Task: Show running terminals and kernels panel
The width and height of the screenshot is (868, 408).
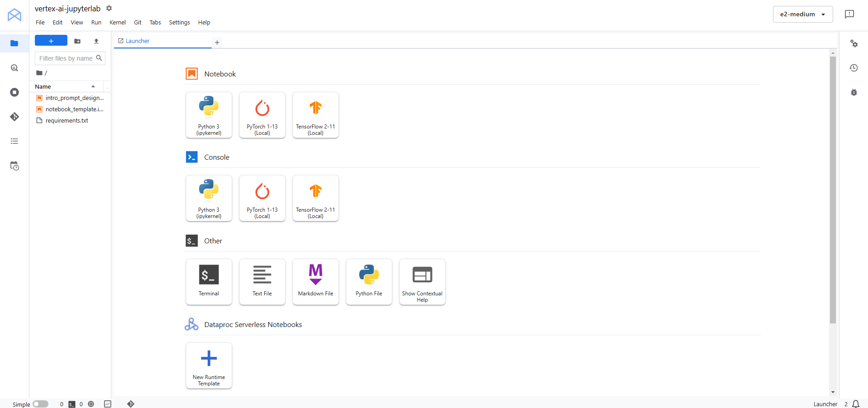Action: (14, 92)
